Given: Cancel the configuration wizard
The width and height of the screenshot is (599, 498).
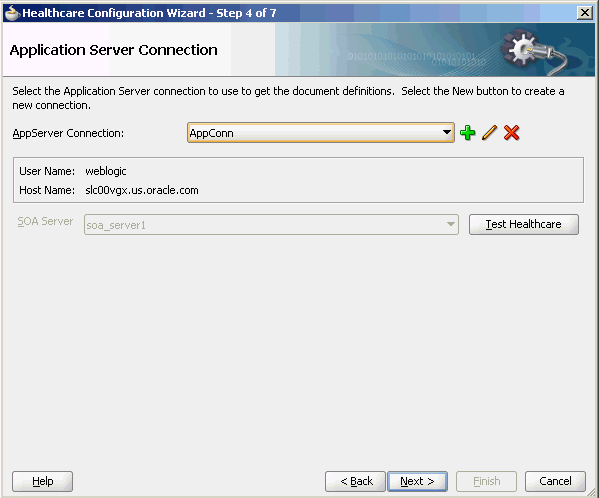Looking at the screenshot, I should [555, 481].
